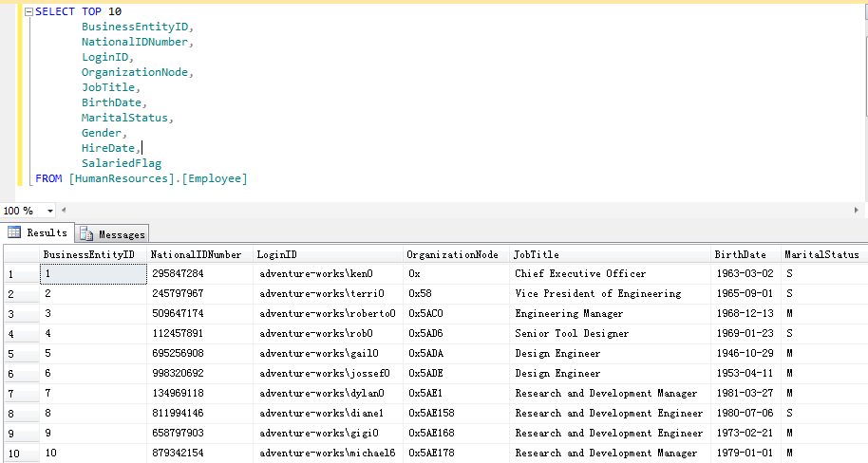Click BirthDate cell 1946-10-29
Viewport: 868px width, 463px height.
click(745, 354)
